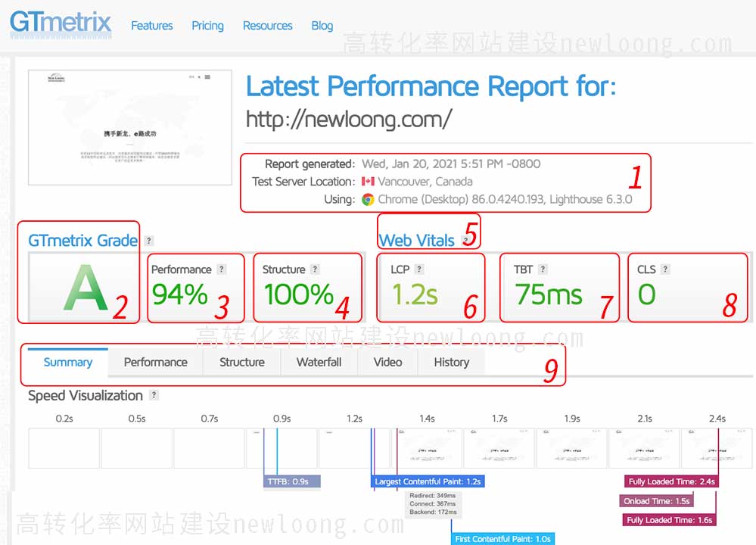The width and height of the screenshot is (756, 545).
Task: Click the LCP help question mark
Action: [419, 269]
